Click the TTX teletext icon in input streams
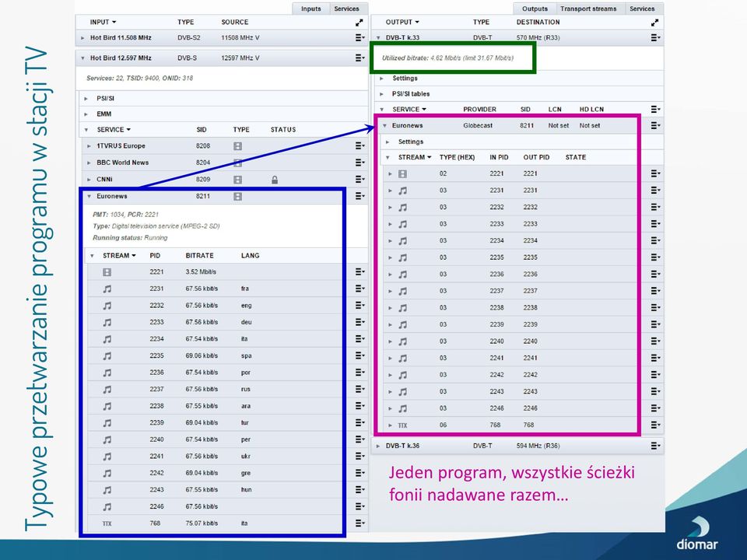 (x=107, y=523)
